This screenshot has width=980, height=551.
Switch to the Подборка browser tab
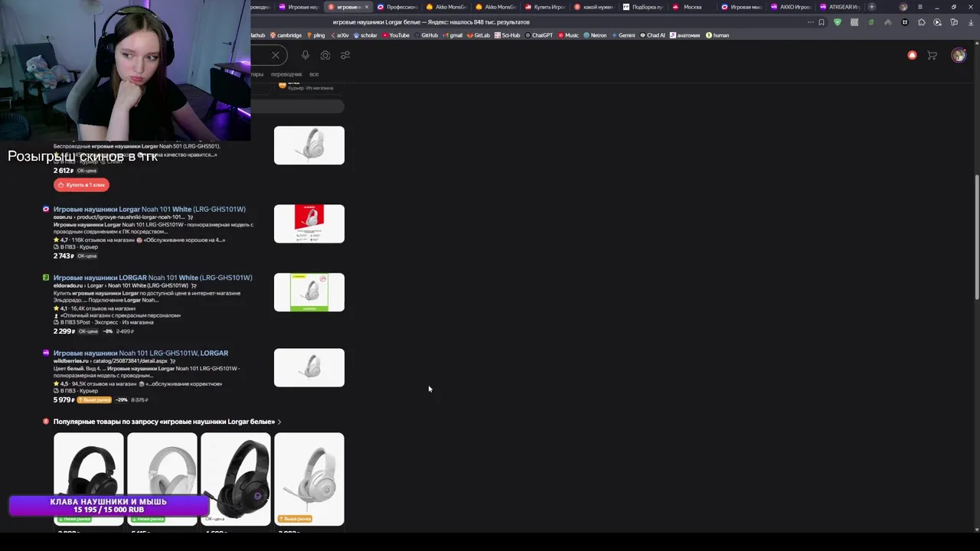click(x=644, y=7)
